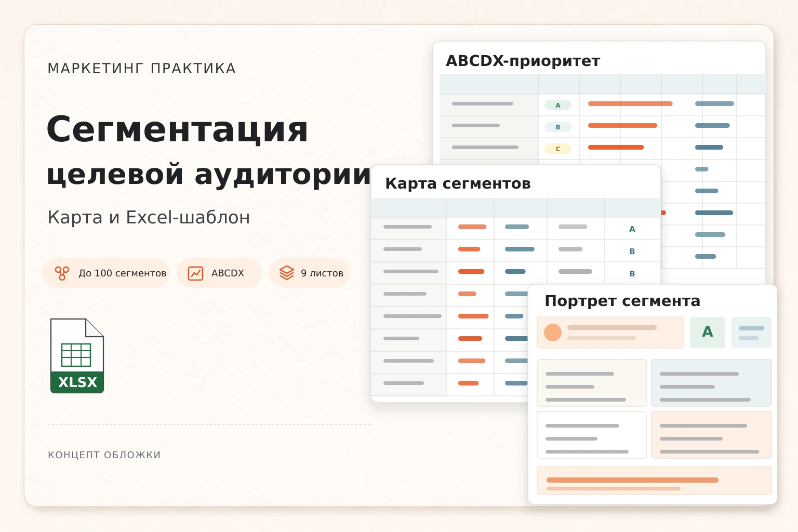Click the 'Портрет сегмента' card title
This screenshot has width=798, height=532.
(x=622, y=301)
